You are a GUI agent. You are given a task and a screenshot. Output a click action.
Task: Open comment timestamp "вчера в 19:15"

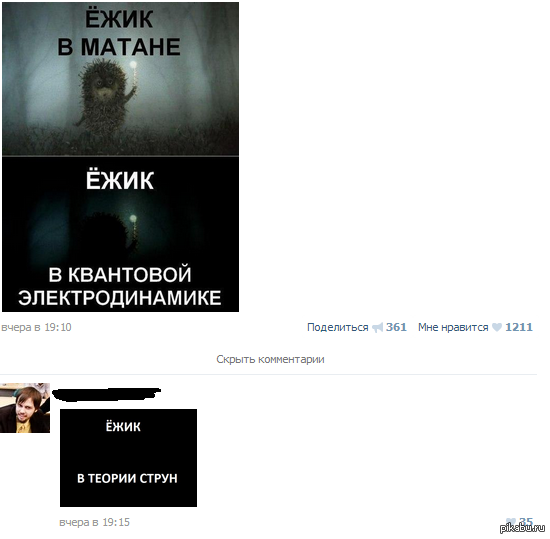pos(94,522)
